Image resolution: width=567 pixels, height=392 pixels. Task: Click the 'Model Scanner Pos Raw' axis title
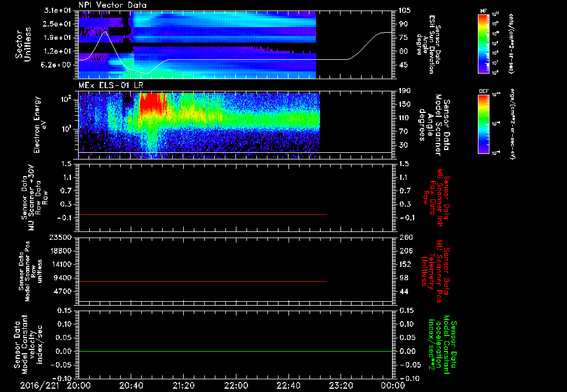tap(30, 271)
